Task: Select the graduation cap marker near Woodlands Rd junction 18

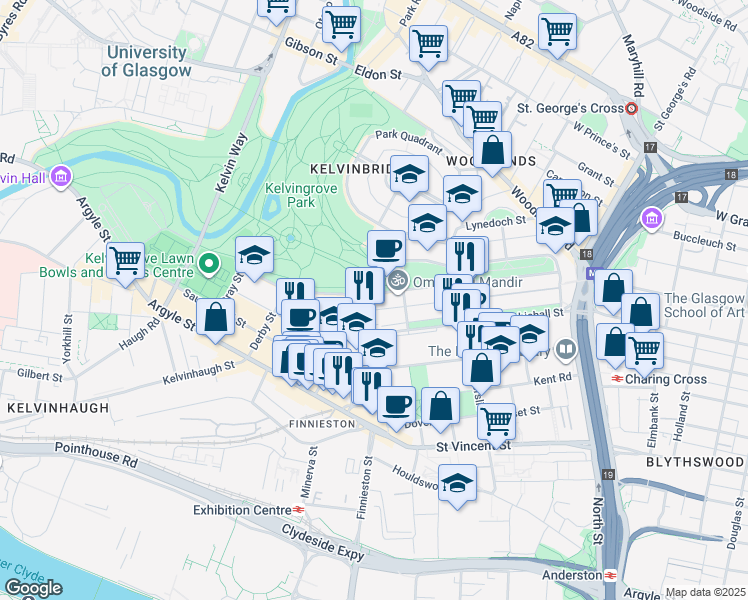Action: click(x=555, y=227)
